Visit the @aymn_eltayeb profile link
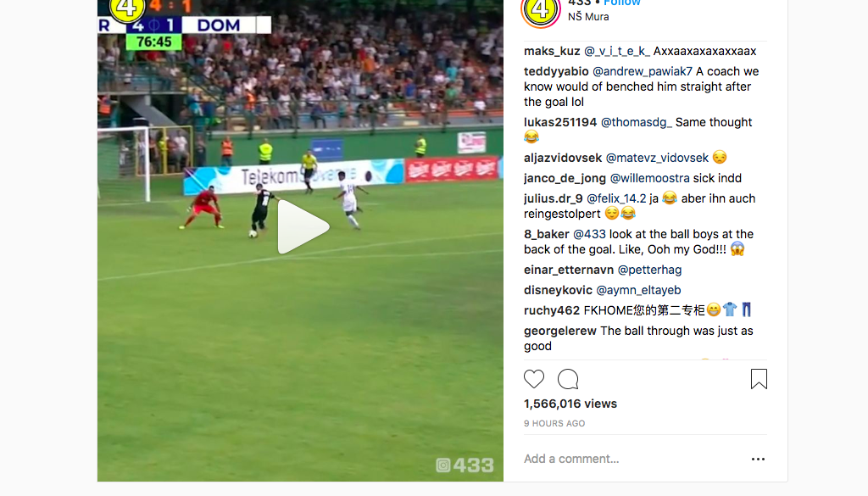Viewport: 868px width, 496px height. coord(638,290)
